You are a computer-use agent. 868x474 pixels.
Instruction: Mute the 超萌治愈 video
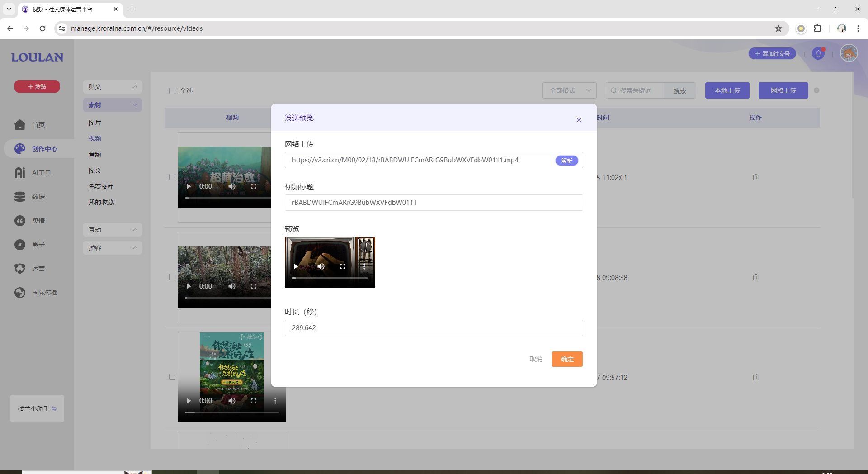[232, 186]
